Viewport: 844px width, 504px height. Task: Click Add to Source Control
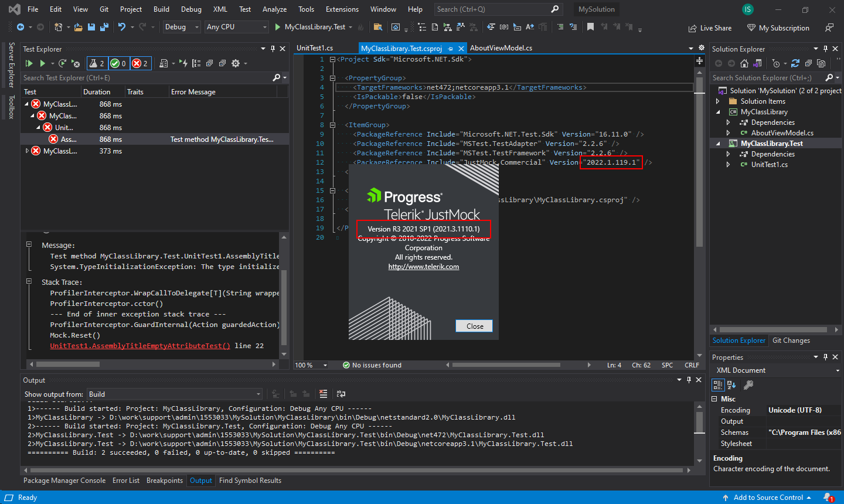click(x=767, y=498)
